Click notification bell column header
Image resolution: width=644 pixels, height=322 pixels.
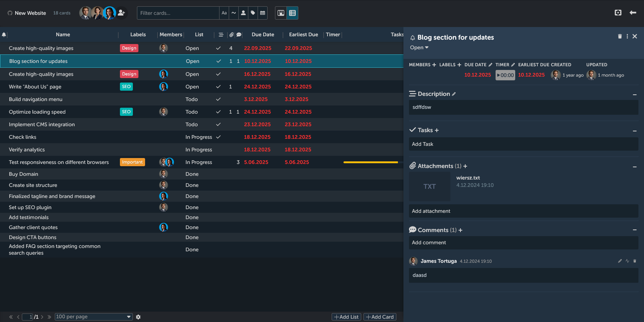(4, 34)
